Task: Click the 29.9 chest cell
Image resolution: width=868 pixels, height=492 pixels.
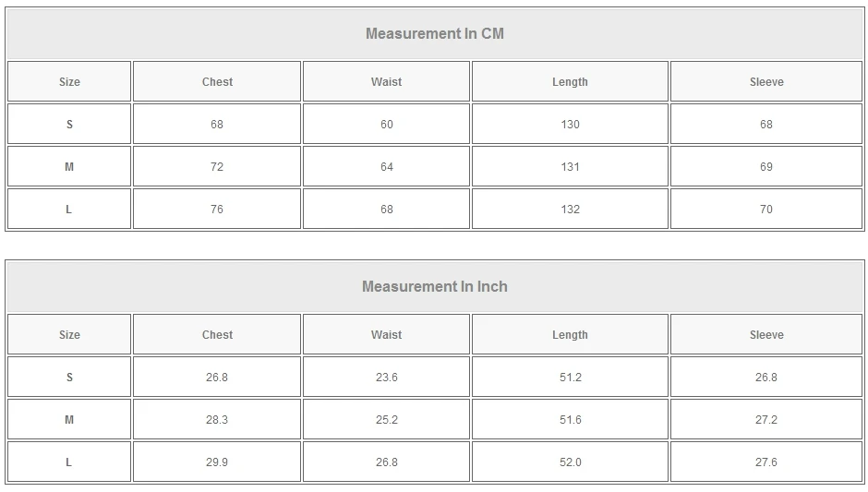Action: pyautogui.click(x=217, y=462)
